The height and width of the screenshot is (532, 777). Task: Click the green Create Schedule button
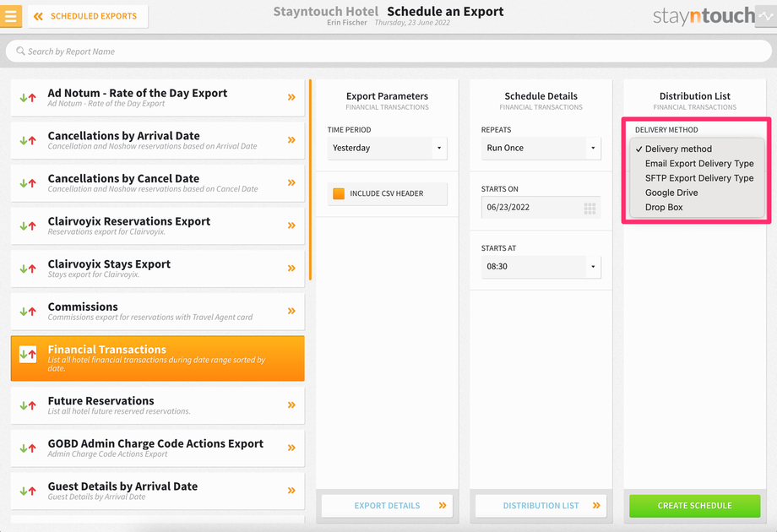click(695, 506)
